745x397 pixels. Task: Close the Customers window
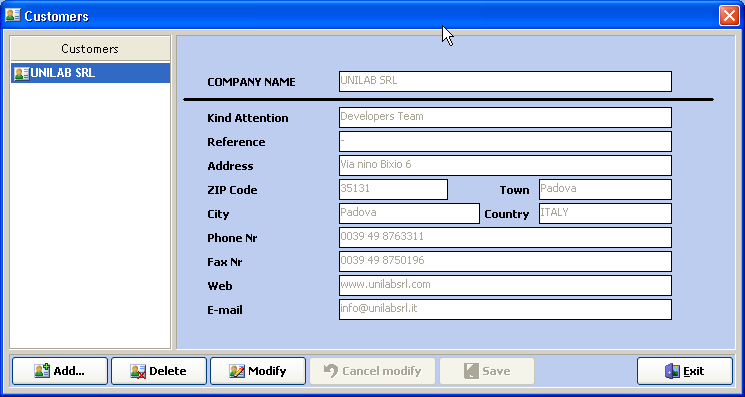(x=728, y=16)
